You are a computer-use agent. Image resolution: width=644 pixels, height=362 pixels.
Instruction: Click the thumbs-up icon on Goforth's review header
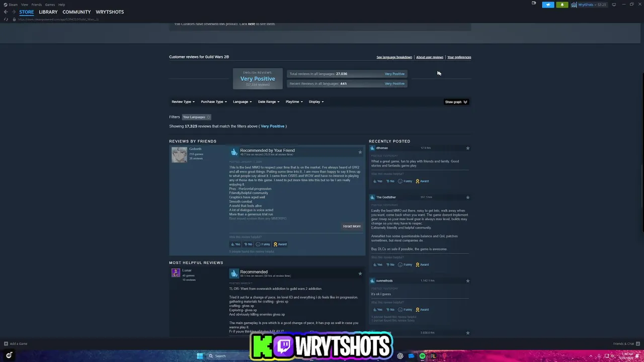pos(234,152)
